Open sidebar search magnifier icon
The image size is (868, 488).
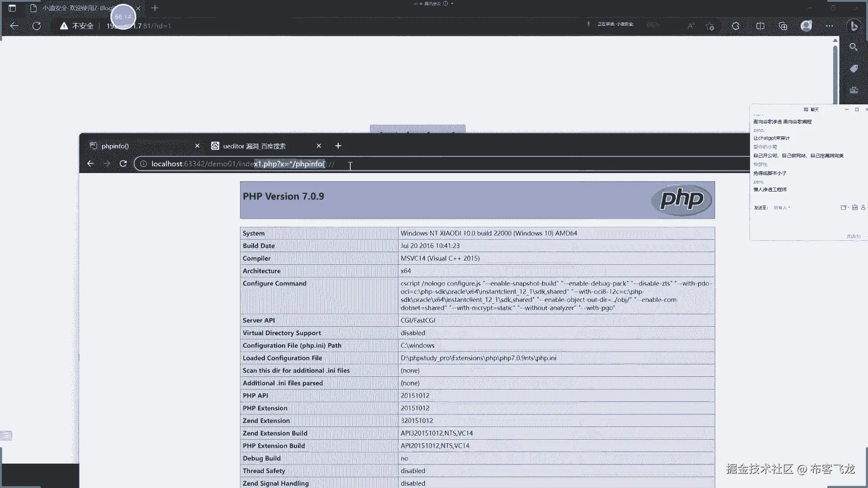(854, 47)
